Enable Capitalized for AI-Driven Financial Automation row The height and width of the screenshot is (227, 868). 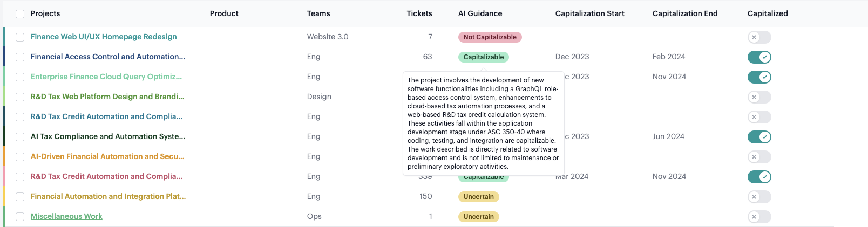coord(759,157)
